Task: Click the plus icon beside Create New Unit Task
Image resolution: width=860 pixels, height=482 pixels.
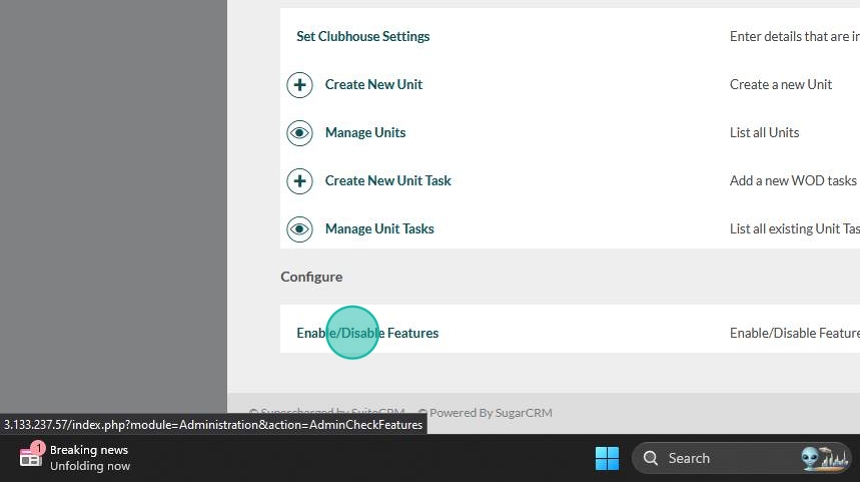Action: [300, 181]
